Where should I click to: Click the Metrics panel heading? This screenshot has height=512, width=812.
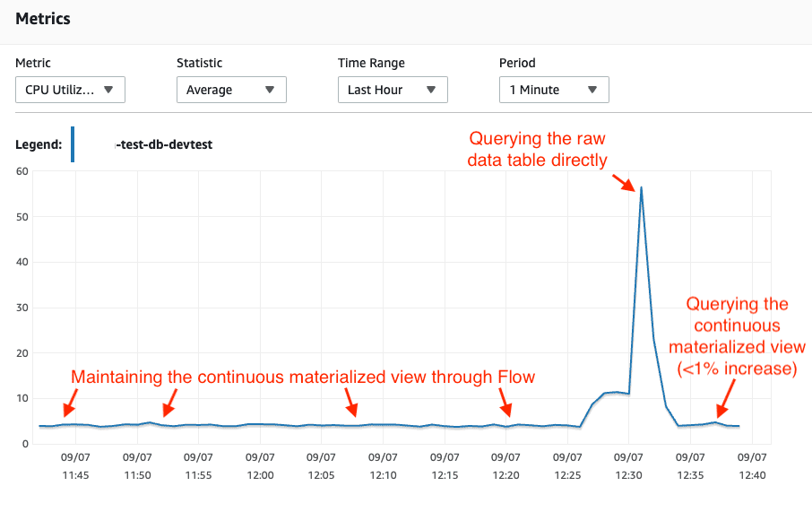coord(43,19)
